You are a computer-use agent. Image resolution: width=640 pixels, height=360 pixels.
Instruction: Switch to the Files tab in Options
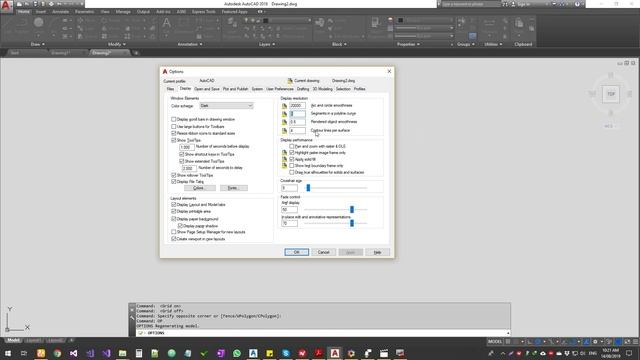171,89
